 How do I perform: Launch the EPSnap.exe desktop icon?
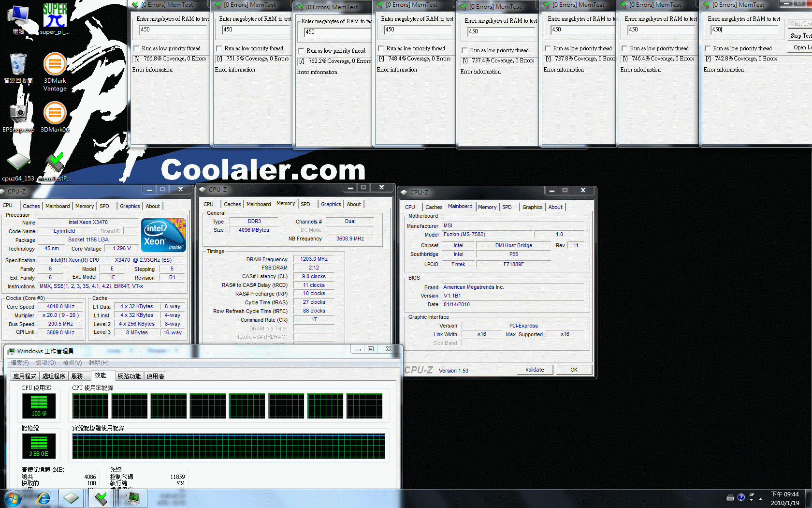[18, 118]
